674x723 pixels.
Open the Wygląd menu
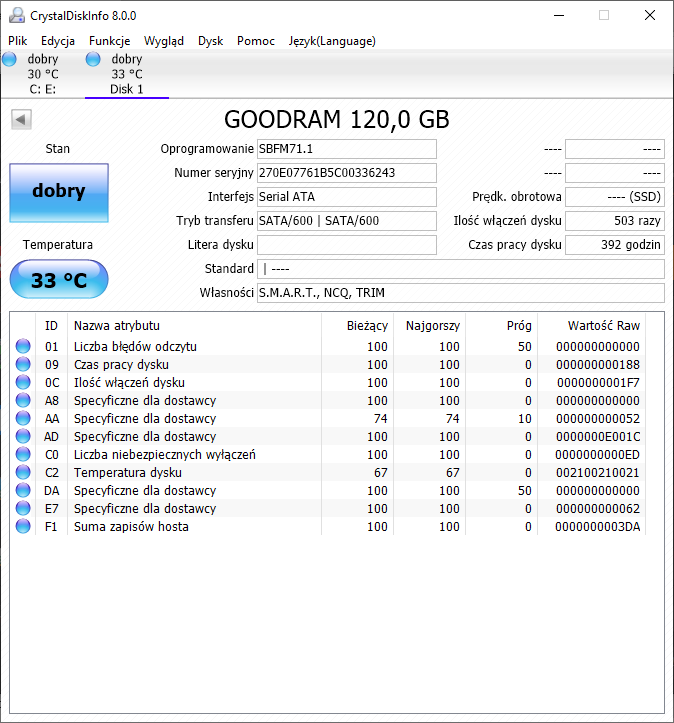164,41
